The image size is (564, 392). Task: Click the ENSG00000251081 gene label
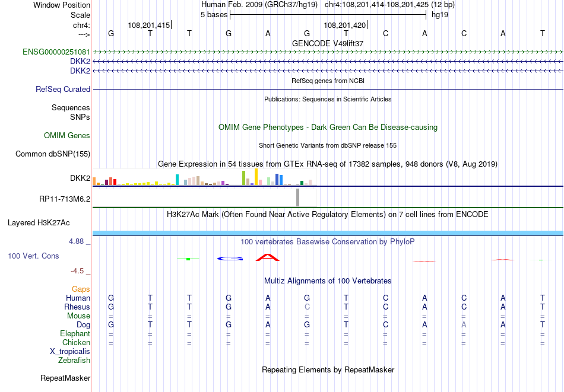pos(56,52)
